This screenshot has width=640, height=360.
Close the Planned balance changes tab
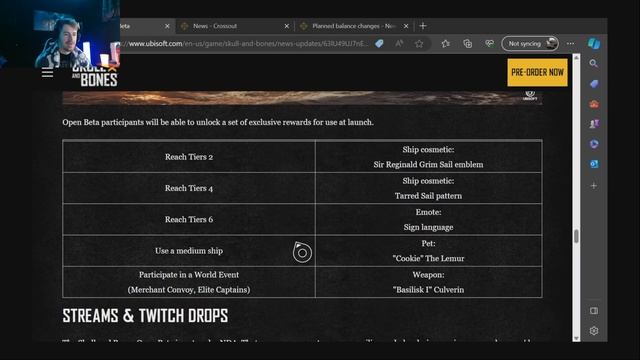tap(406, 26)
